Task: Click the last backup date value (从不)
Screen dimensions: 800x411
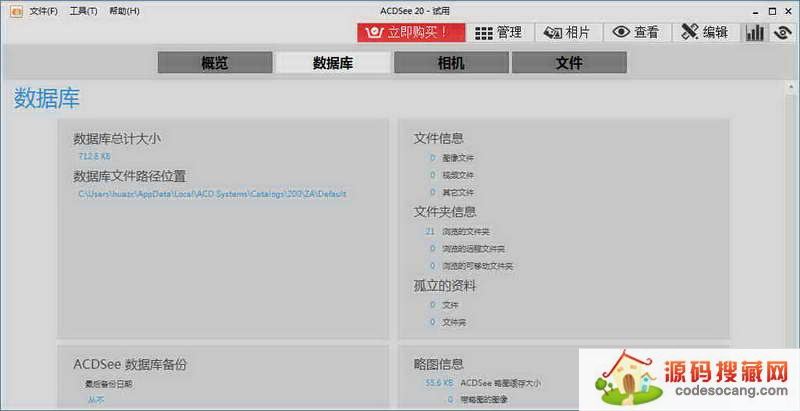Action: coord(94,400)
